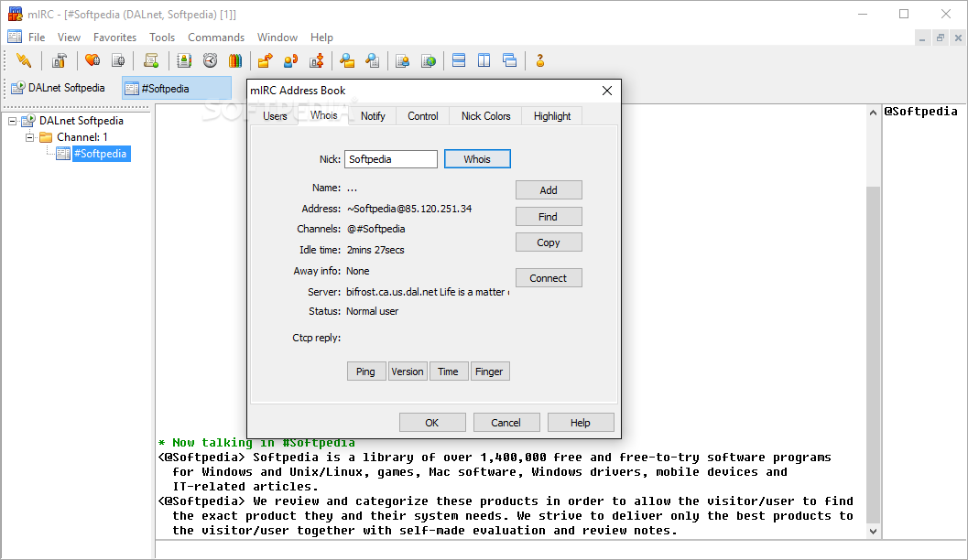Open mIRC Options hammer icon
Screen dimensions: 968x560
pyautogui.click(x=60, y=60)
